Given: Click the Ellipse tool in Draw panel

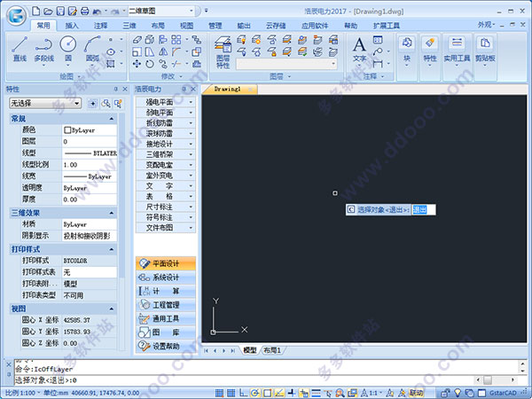Looking at the screenshot, I should coord(111,52).
